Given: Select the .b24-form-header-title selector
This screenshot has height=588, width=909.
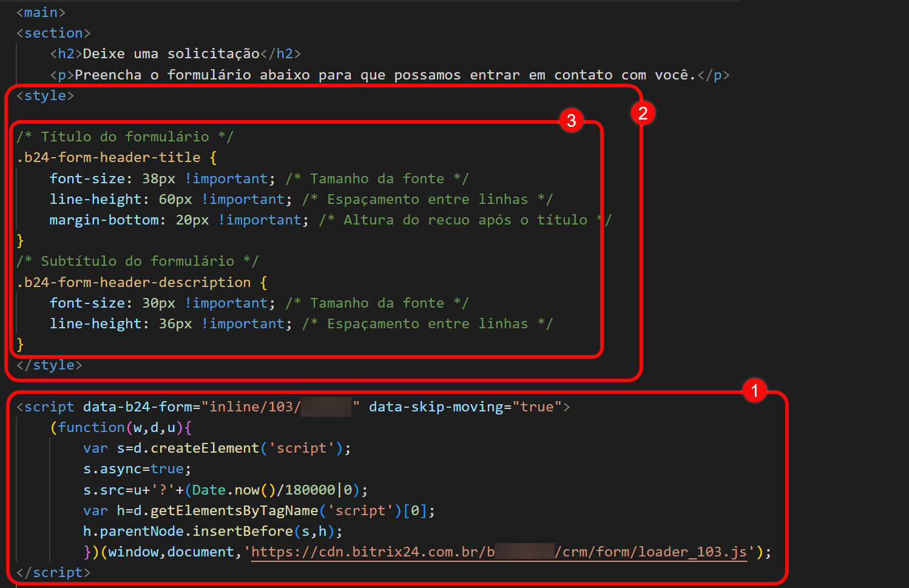Looking at the screenshot, I should [x=109, y=158].
